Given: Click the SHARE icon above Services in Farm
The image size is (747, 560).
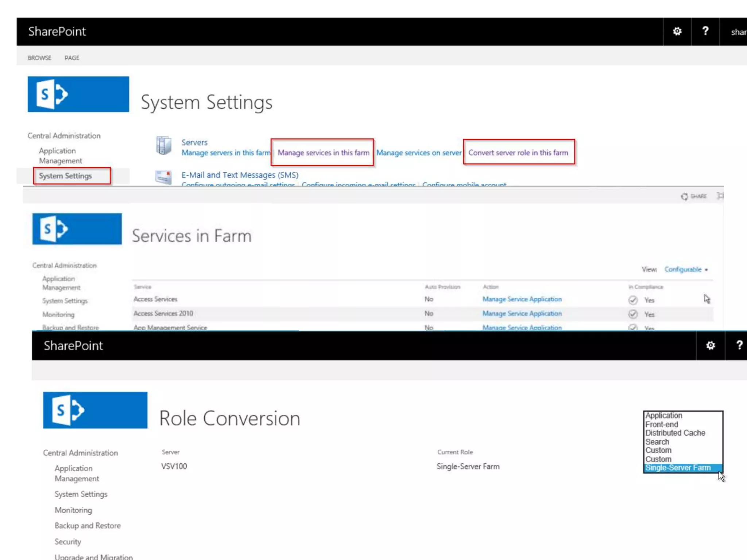Looking at the screenshot, I should (685, 197).
